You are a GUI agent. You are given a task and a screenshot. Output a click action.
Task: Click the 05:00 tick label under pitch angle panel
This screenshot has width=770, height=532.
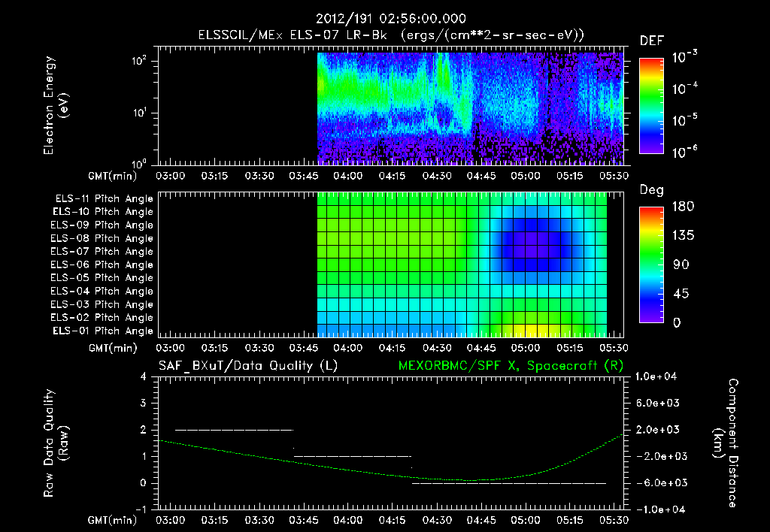(x=526, y=348)
